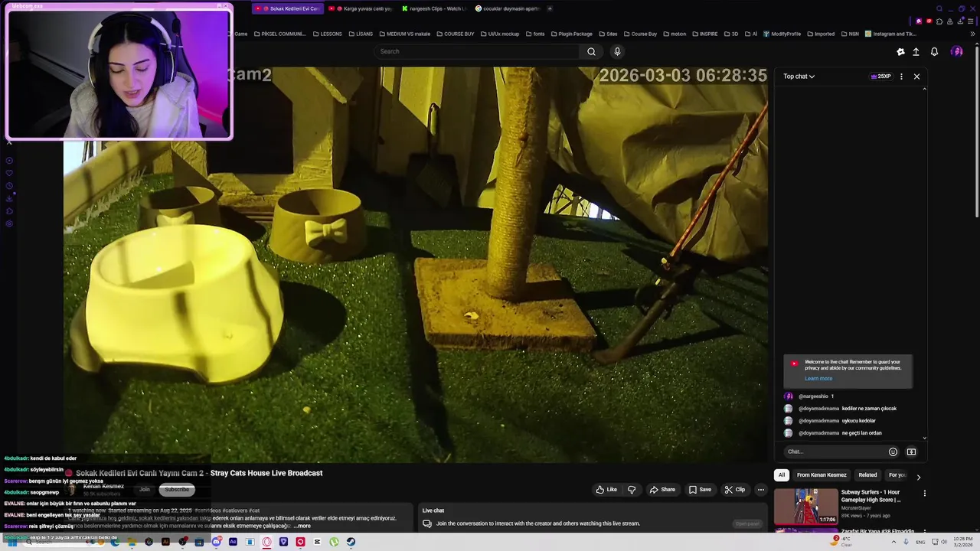The image size is (980, 551).
Task: Open the fonts bookmark folder
Action: pyautogui.click(x=535, y=34)
